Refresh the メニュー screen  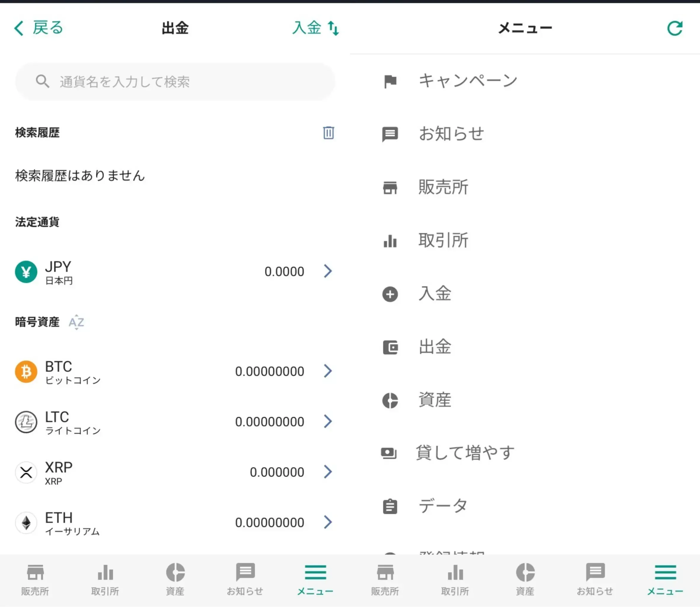click(675, 28)
